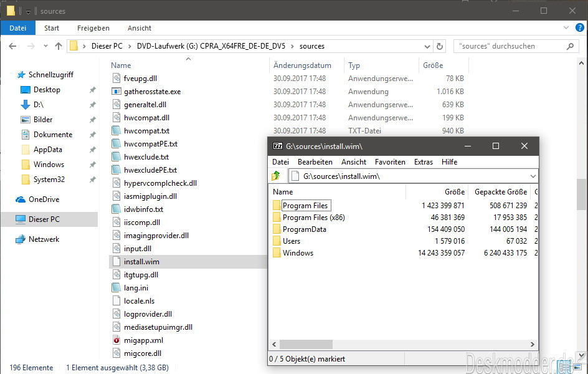Open the Extras menu in 7-Zip

(x=424, y=161)
